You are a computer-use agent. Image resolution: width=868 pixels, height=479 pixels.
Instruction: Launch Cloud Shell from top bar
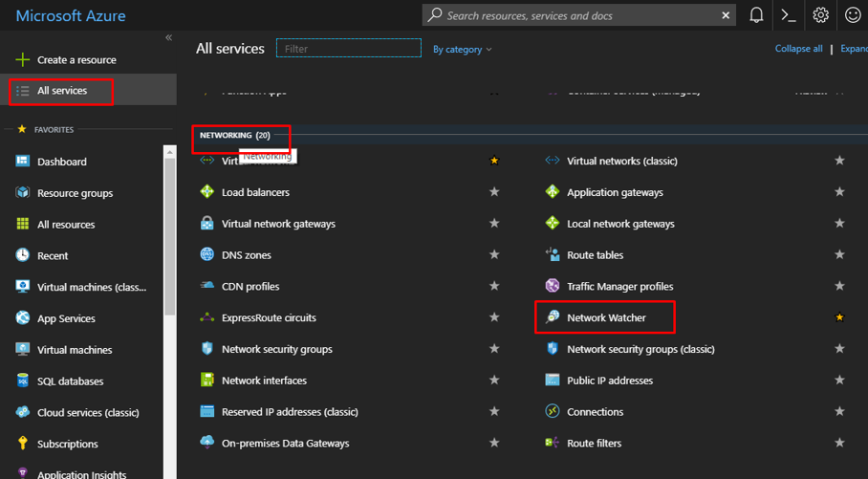coord(788,15)
